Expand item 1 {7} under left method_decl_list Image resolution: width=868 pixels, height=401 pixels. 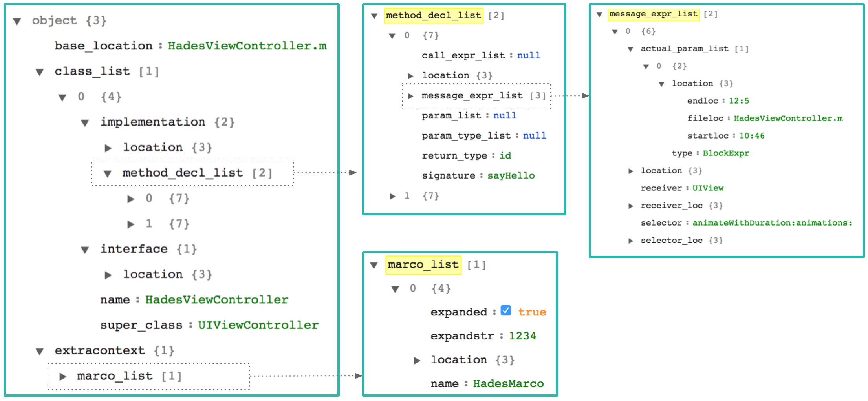[x=131, y=224]
